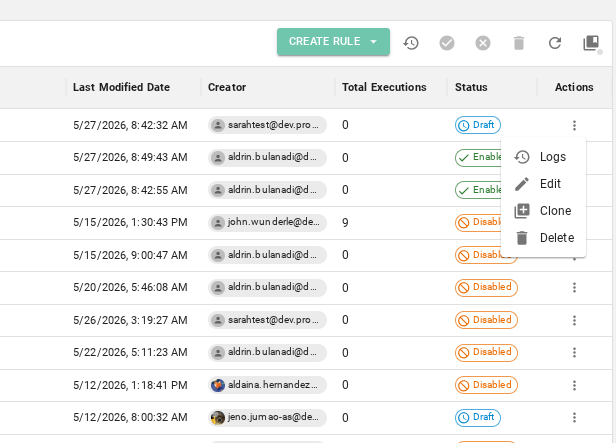Click jeno.jumao-as creator chip

click(x=268, y=417)
